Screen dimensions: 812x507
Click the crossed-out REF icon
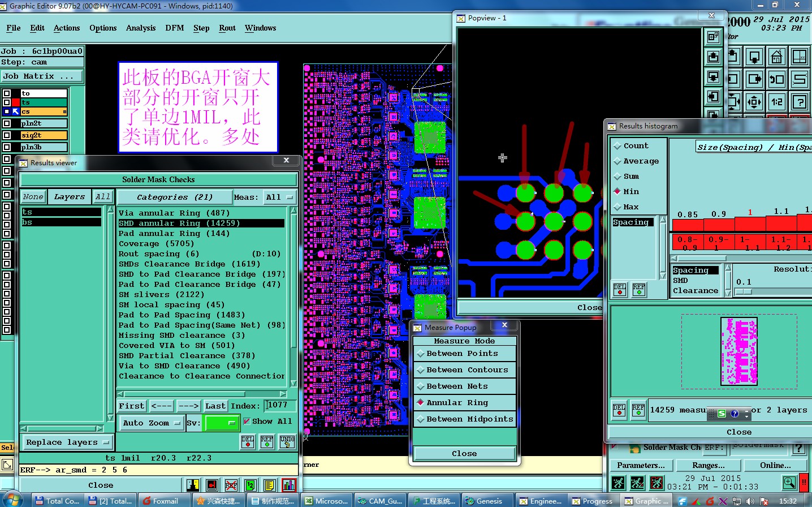pos(231,485)
